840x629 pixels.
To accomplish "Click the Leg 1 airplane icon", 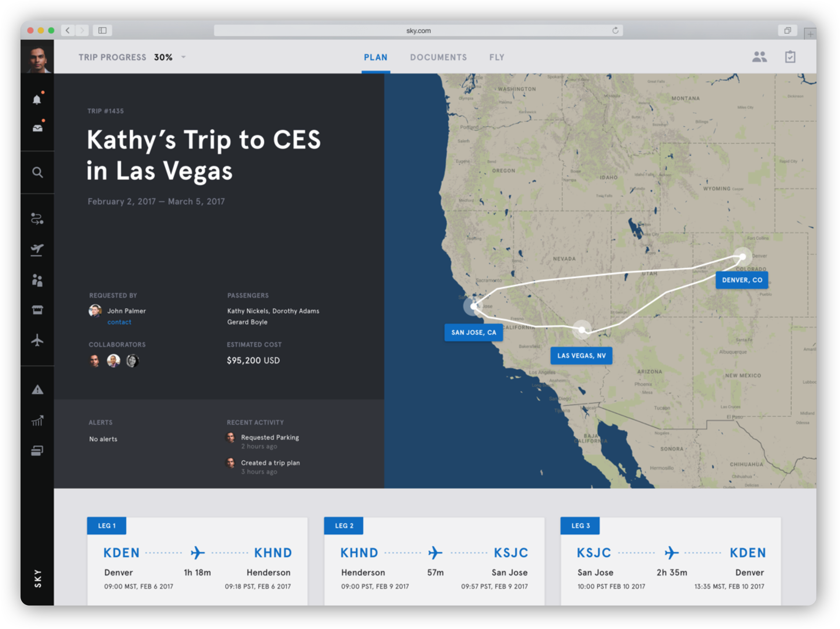I will click(x=197, y=553).
